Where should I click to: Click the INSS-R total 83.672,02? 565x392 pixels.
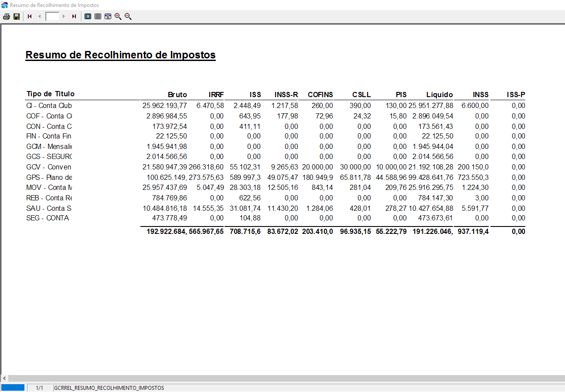(282, 231)
